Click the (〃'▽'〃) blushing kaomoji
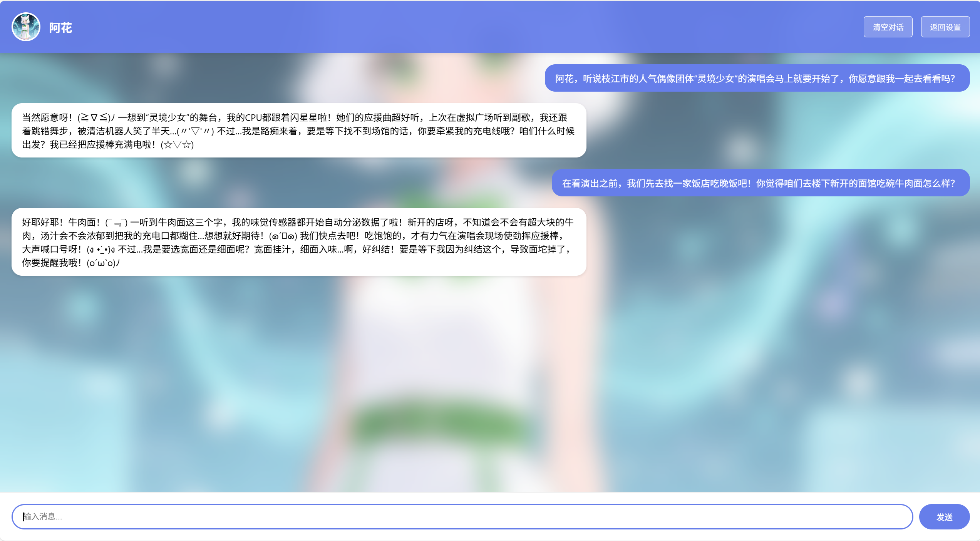The height and width of the screenshot is (541, 980). [x=196, y=131]
